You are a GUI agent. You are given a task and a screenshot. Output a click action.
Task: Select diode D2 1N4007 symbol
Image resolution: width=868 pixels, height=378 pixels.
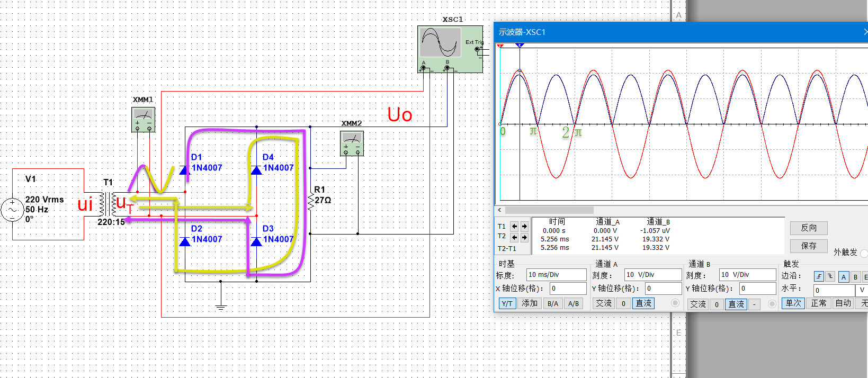click(185, 241)
